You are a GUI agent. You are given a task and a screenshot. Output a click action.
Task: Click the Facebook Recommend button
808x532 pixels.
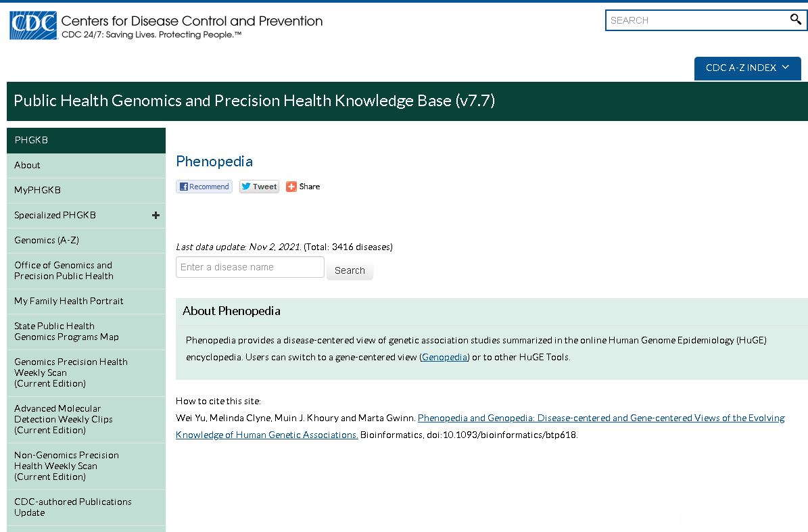(x=204, y=187)
